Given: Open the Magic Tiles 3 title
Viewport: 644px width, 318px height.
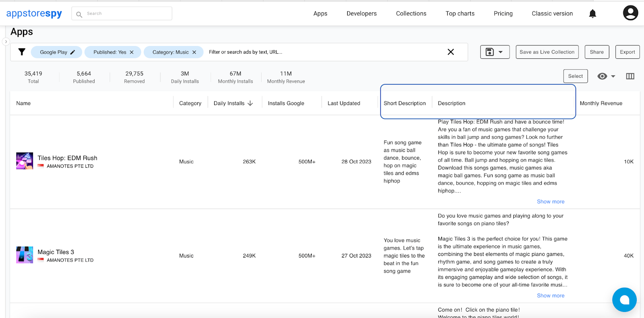Looking at the screenshot, I should [56, 252].
